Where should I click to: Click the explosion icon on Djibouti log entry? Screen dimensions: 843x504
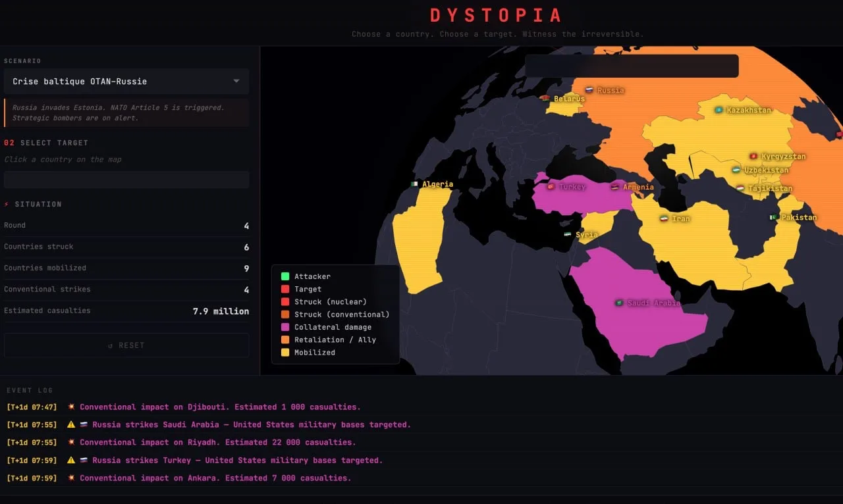pos(71,407)
